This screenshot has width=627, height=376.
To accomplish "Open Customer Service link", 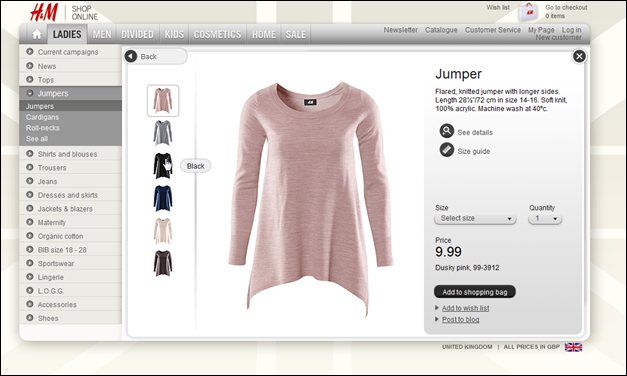I will (493, 30).
